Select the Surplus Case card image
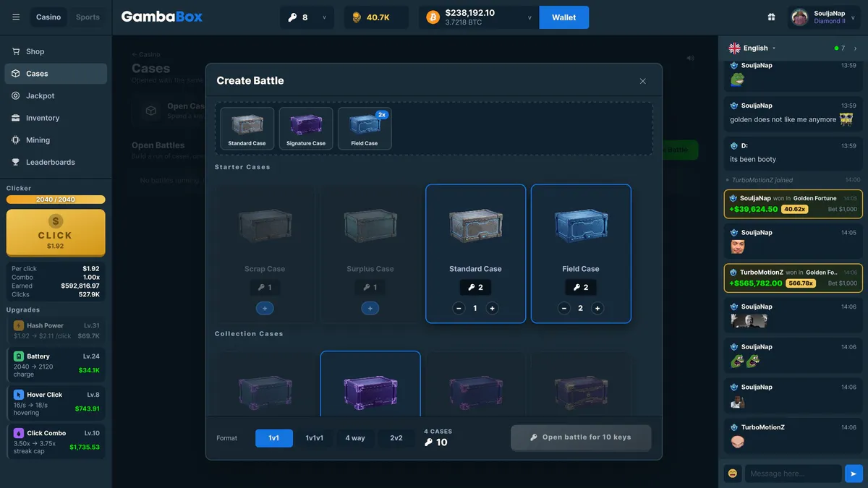The height and width of the screenshot is (488, 868). click(370, 226)
